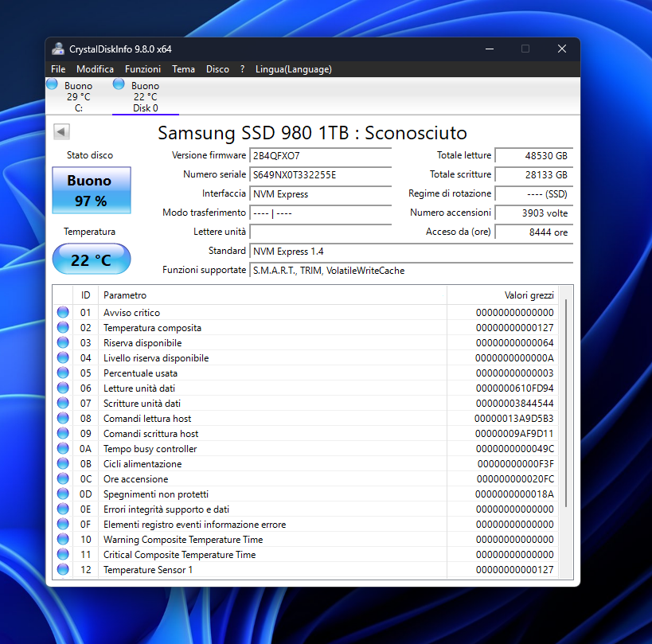Click the Acceso da (ore) value field

click(x=534, y=232)
